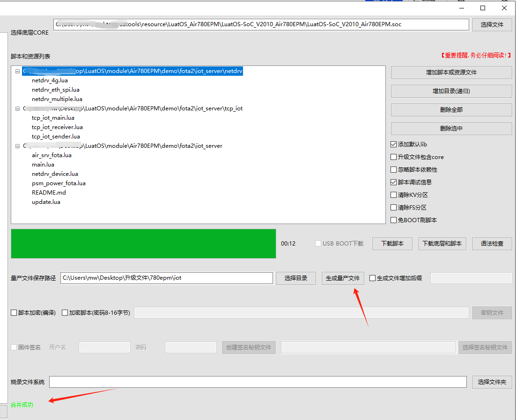Viewport: 516px width, 420px height.
Task: Click the file suffix input field
Action: [x=471, y=278]
